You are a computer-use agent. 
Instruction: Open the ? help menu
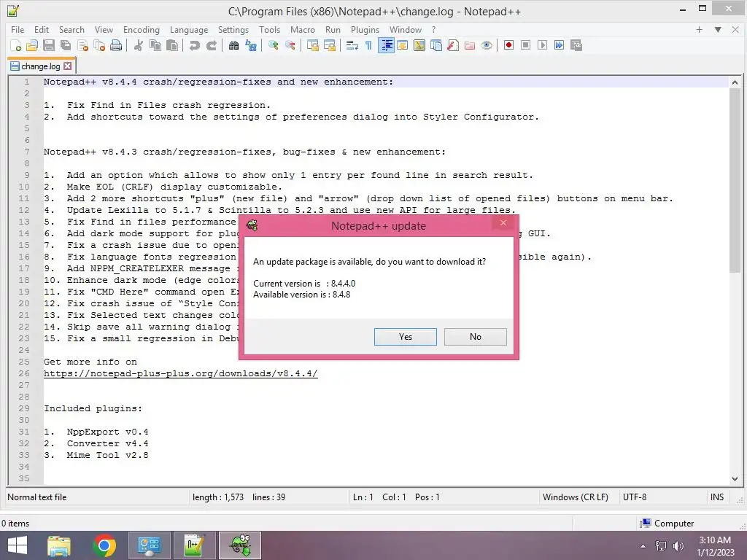point(433,29)
